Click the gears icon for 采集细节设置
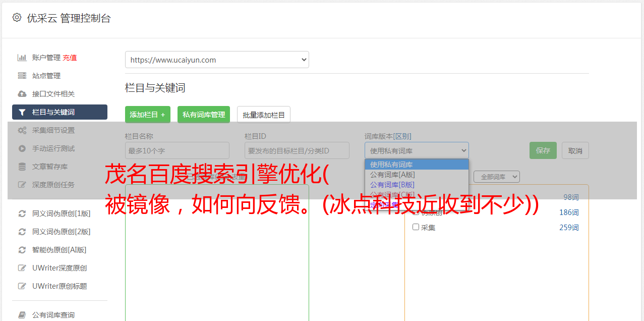The width and height of the screenshot is (644, 321). tap(22, 130)
